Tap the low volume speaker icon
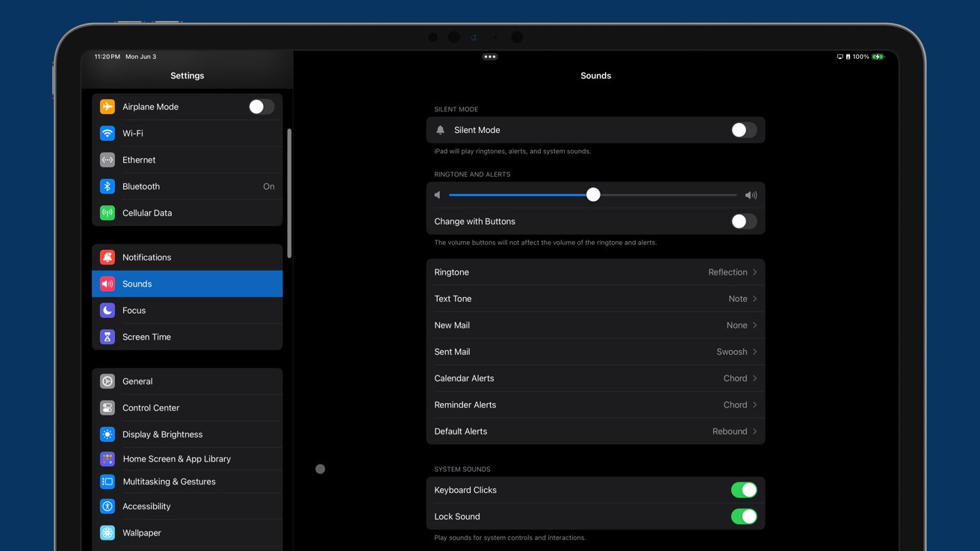980x551 pixels. point(438,195)
